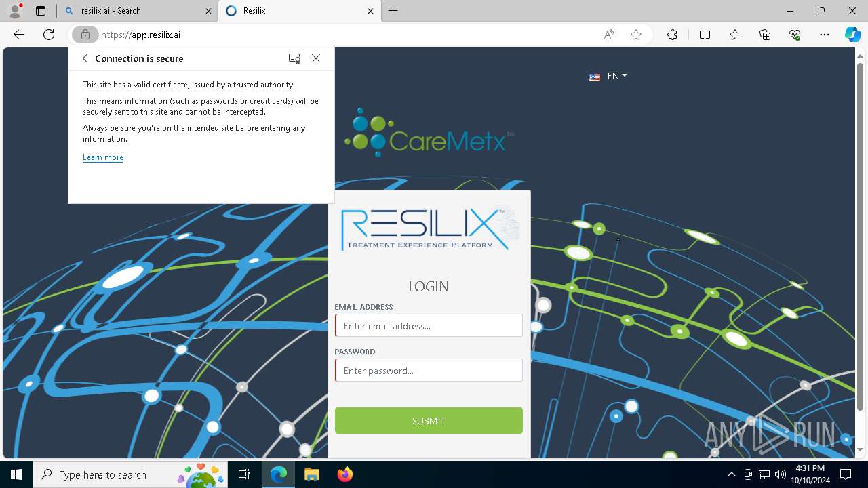
Task: Add this page to favorites star
Action: 636,35
